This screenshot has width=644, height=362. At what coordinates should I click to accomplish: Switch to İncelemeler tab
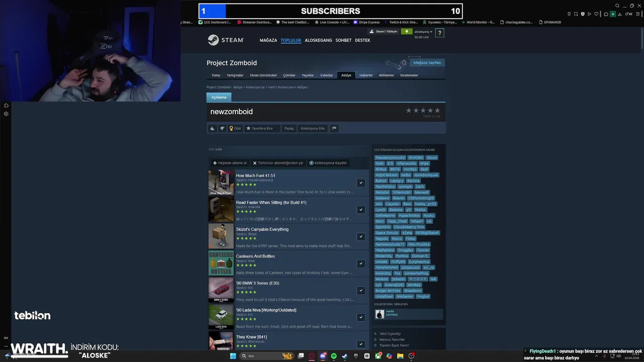tap(409, 75)
